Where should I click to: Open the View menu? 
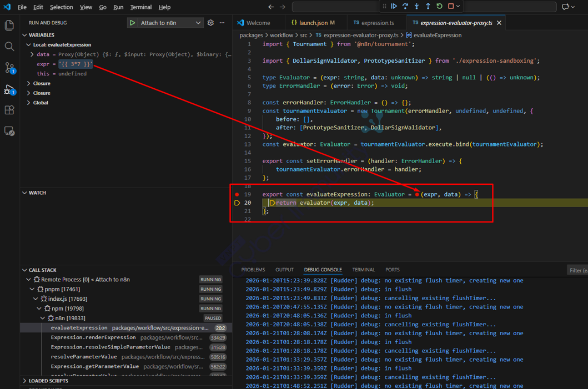tap(86, 7)
